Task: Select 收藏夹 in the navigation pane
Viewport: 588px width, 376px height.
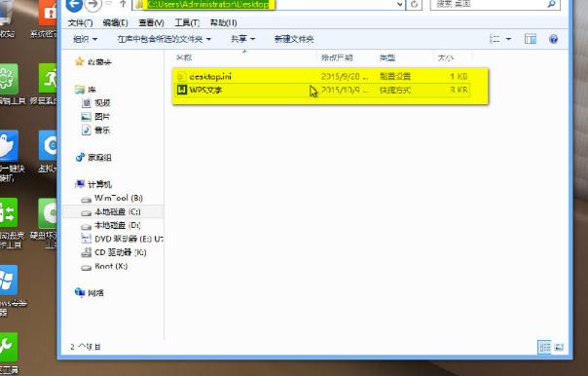Action: pyautogui.click(x=99, y=62)
